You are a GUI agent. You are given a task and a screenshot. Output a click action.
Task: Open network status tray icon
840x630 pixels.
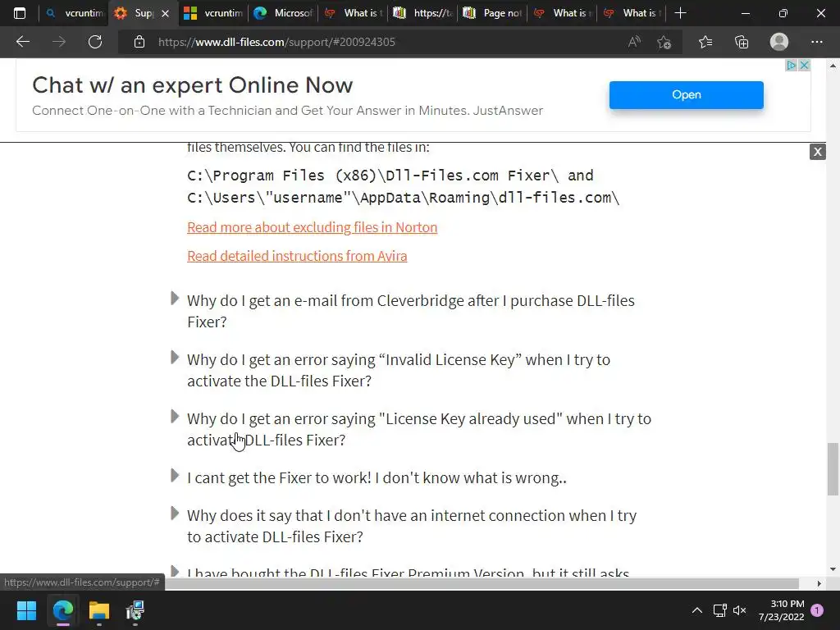point(719,610)
